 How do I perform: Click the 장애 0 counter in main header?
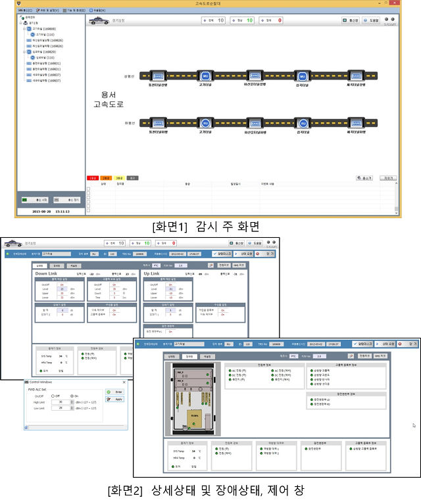tap(271, 20)
